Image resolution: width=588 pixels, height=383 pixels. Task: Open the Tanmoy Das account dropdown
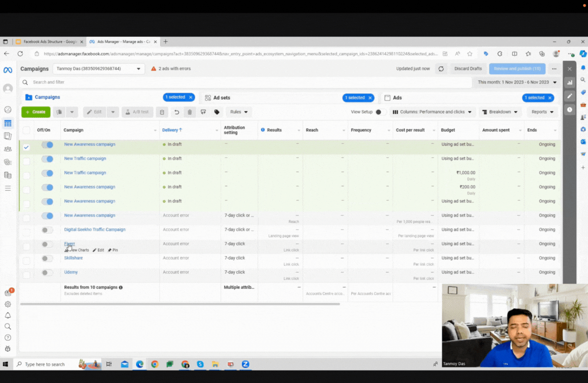click(98, 69)
